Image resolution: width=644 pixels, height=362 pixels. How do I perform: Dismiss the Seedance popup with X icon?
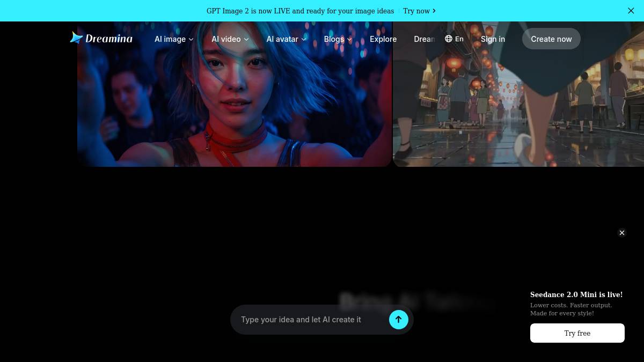[x=622, y=233]
